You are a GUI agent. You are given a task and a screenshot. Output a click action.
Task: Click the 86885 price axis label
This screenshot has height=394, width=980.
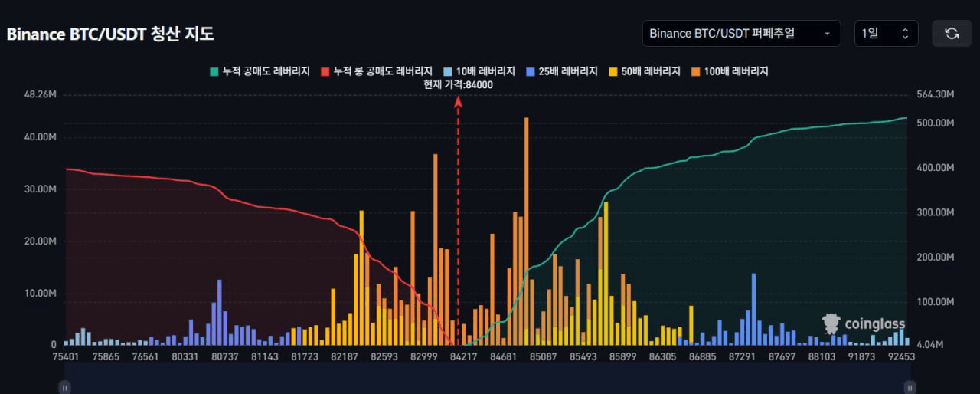click(702, 356)
